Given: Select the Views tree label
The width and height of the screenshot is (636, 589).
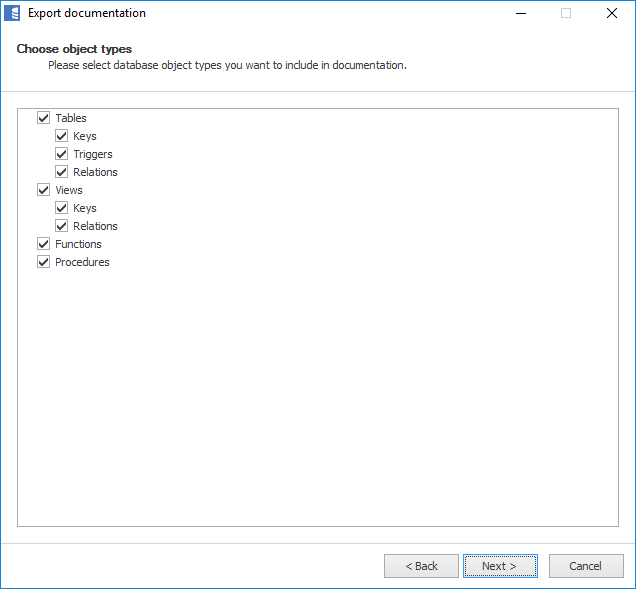Looking at the screenshot, I should coord(69,190).
